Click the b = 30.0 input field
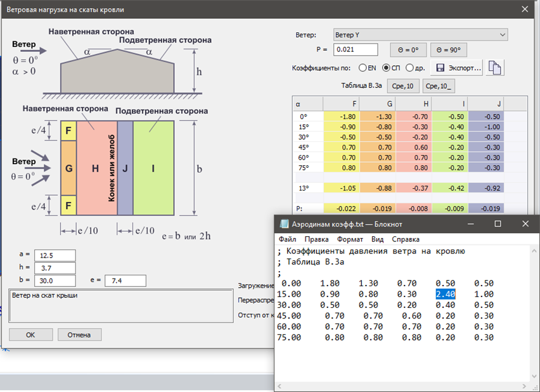The image size is (540, 392). coord(55,281)
